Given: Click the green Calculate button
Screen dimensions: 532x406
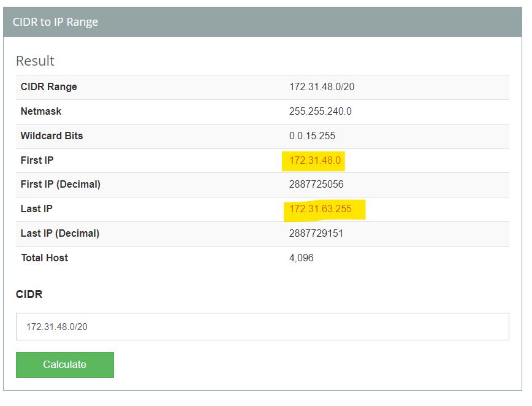Looking at the screenshot, I should pyautogui.click(x=65, y=364).
